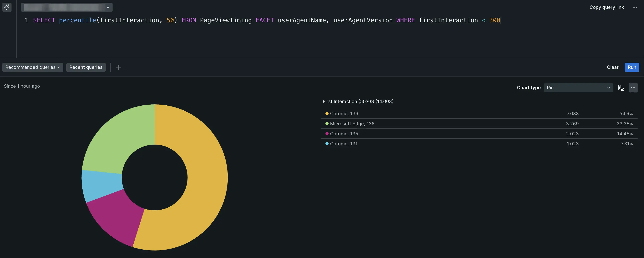Run the NRQL query
The width and height of the screenshot is (644, 258).
click(x=631, y=67)
